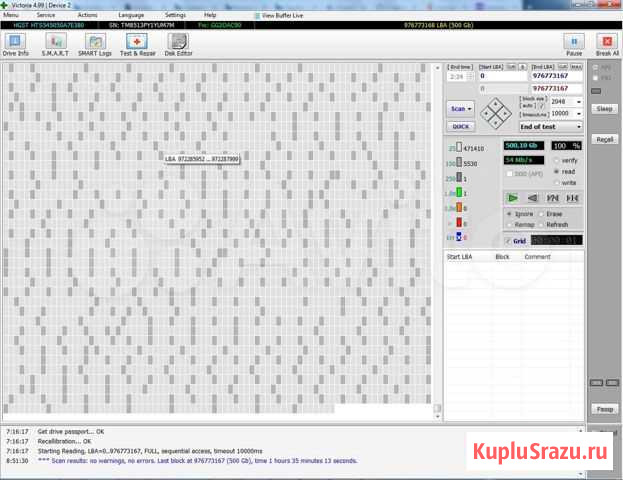
Task: Click the Sleep button
Action: tap(604, 107)
